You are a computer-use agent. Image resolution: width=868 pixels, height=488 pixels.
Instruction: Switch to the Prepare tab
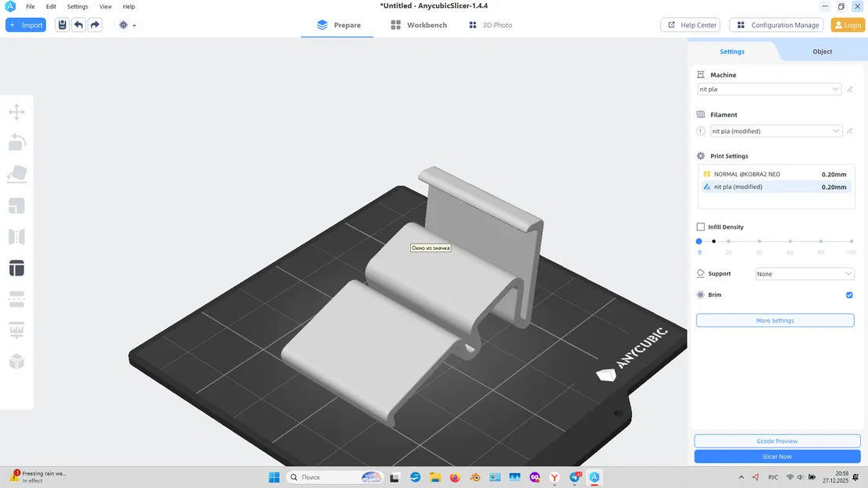338,25
